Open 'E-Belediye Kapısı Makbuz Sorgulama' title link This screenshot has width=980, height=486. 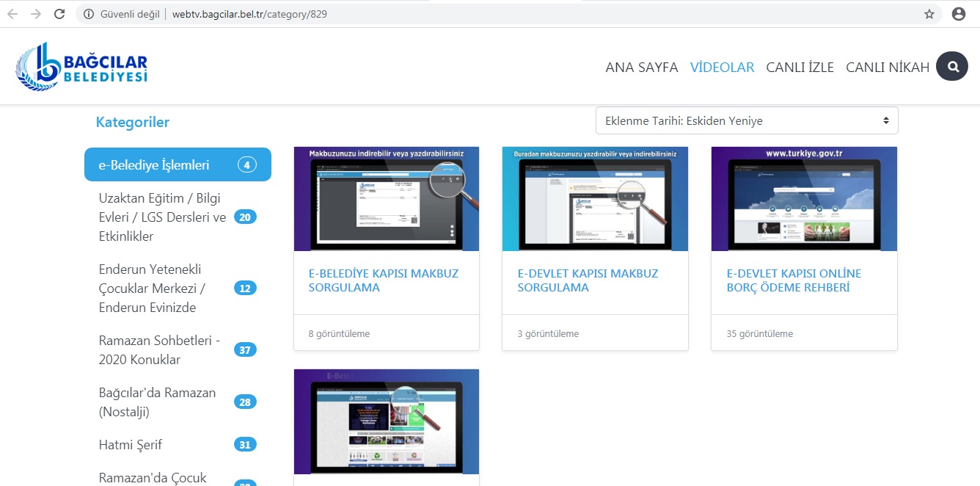(383, 280)
